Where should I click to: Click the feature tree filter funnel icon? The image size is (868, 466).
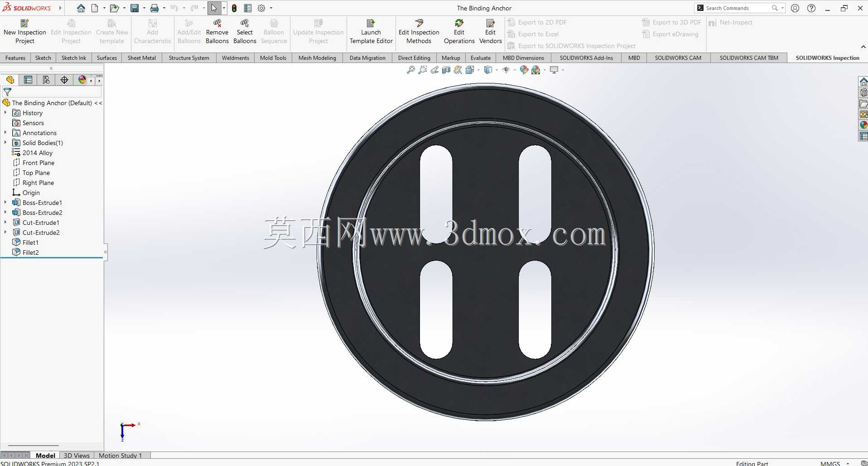coord(7,92)
